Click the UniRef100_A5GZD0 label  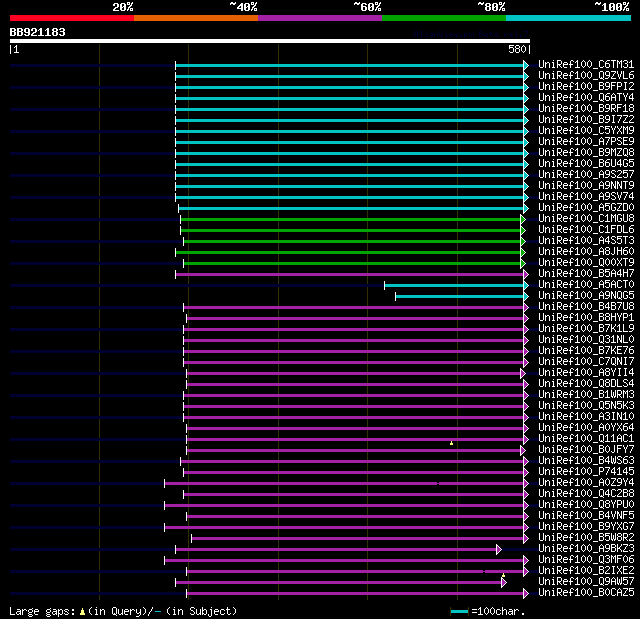click(x=586, y=208)
